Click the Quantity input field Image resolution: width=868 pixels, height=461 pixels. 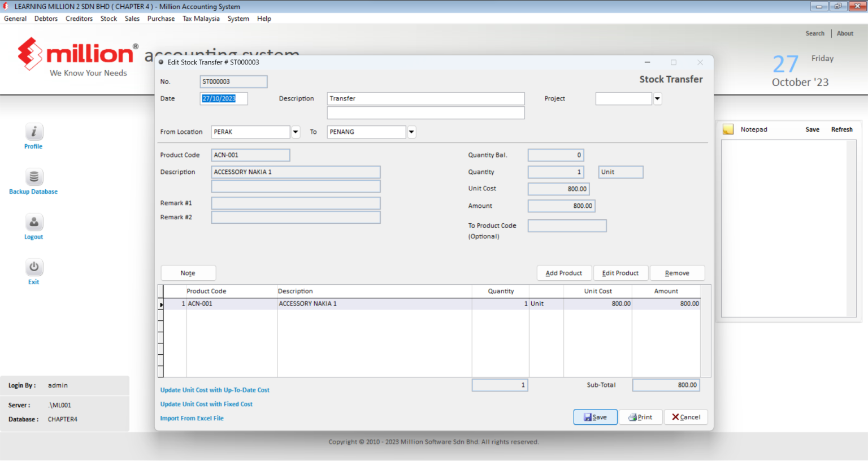(x=555, y=172)
